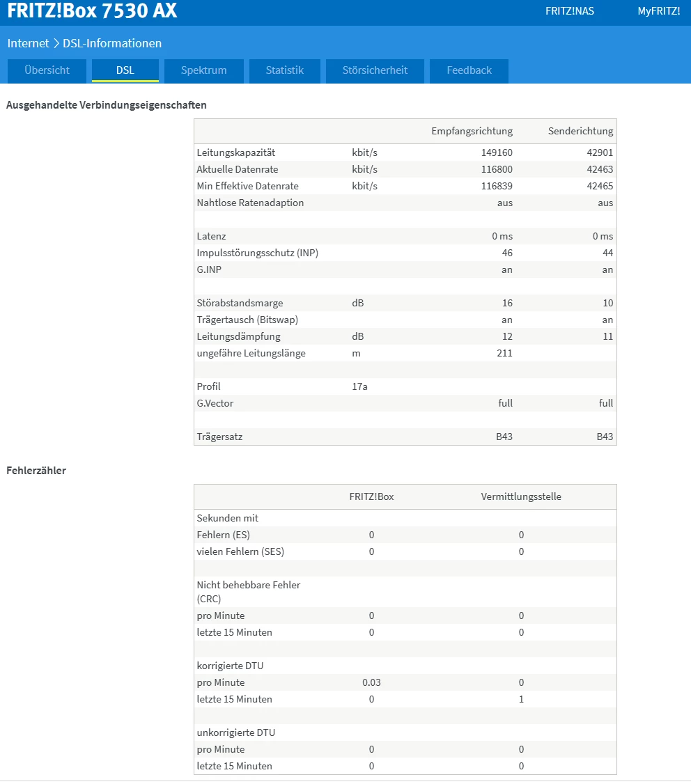Go to the Störsicherheit tab
This screenshot has width=691, height=784.
pos(375,70)
